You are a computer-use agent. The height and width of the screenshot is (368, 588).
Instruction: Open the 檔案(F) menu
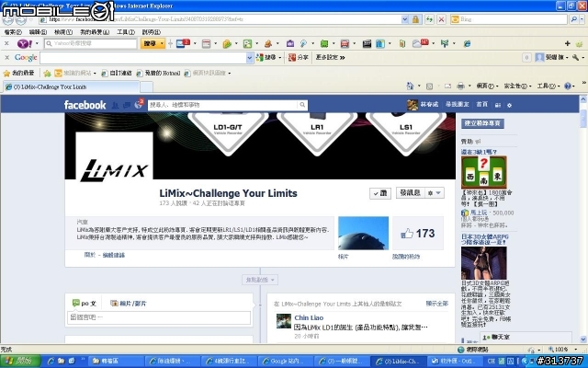[13, 32]
